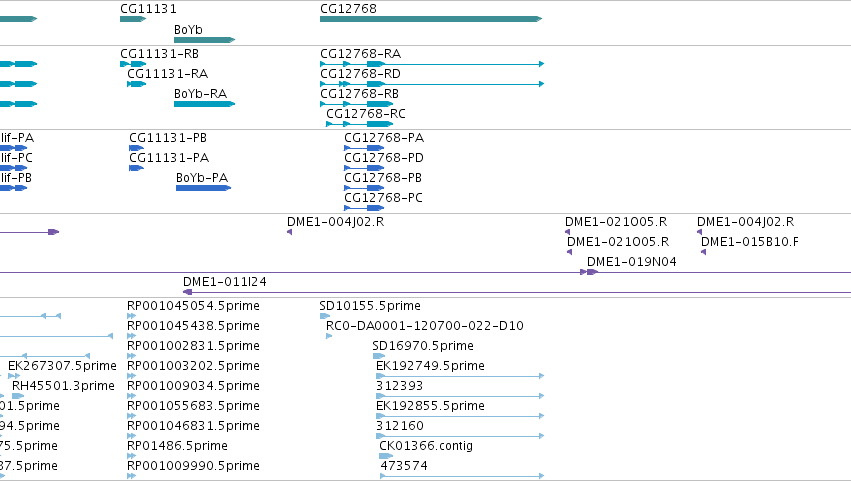Select the 473574 EST feature line
This screenshot has height=481, width=851.
tap(462, 476)
